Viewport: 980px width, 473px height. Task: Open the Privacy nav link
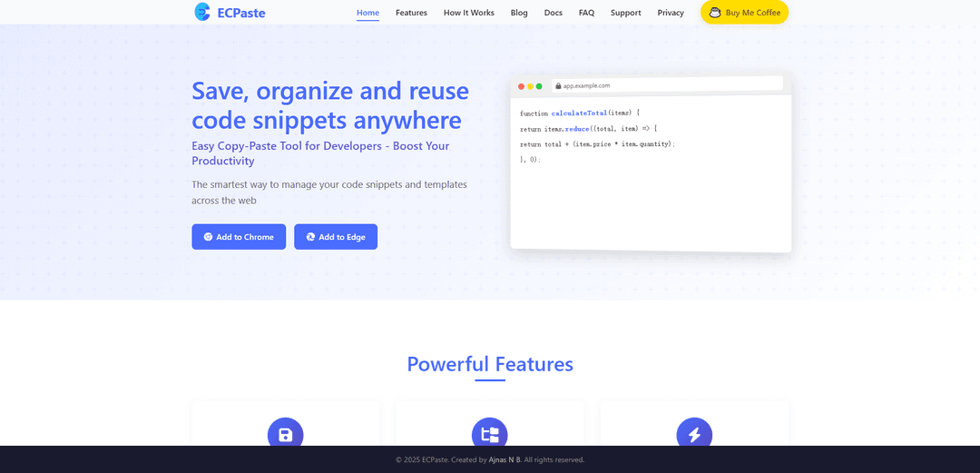[x=671, y=13]
